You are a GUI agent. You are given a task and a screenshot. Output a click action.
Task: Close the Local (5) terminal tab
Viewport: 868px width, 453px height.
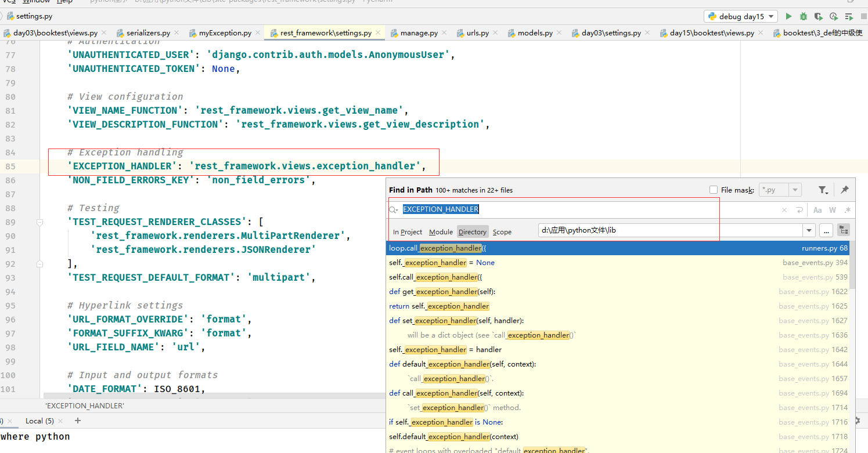pyautogui.click(x=62, y=421)
